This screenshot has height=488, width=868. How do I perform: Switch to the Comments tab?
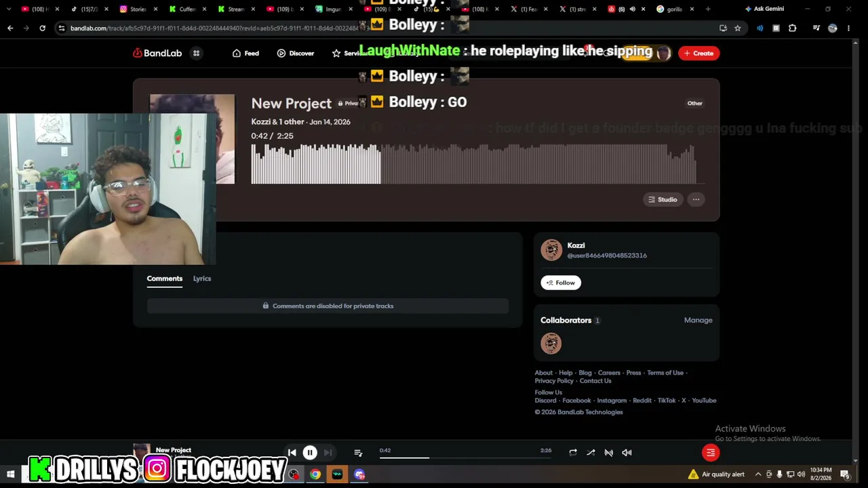coord(165,279)
